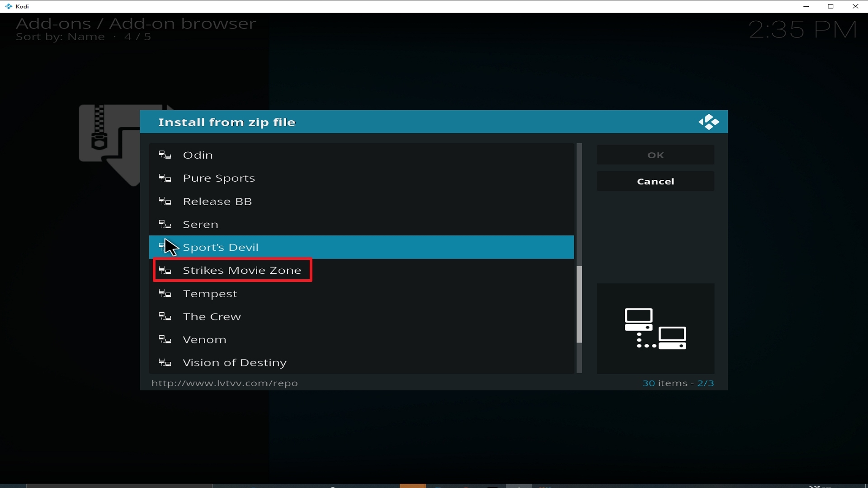Screen dimensions: 868x488
Task: Click the network icon beside Seren
Action: click(165, 224)
